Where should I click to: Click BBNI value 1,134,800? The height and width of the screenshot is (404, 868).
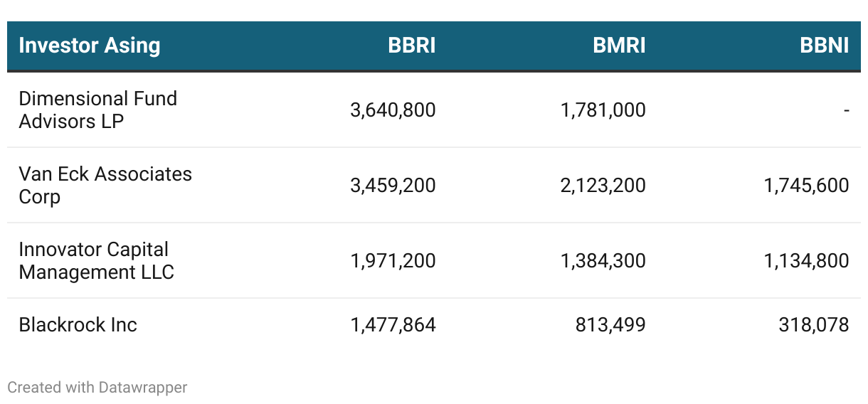(807, 261)
